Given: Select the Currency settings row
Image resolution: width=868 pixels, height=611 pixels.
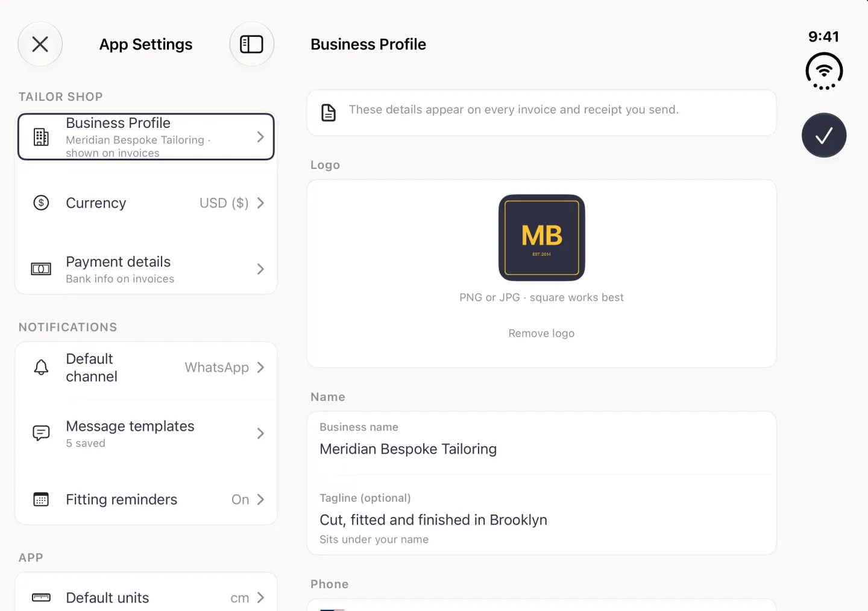Looking at the screenshot, I should [x=146, y=203].
